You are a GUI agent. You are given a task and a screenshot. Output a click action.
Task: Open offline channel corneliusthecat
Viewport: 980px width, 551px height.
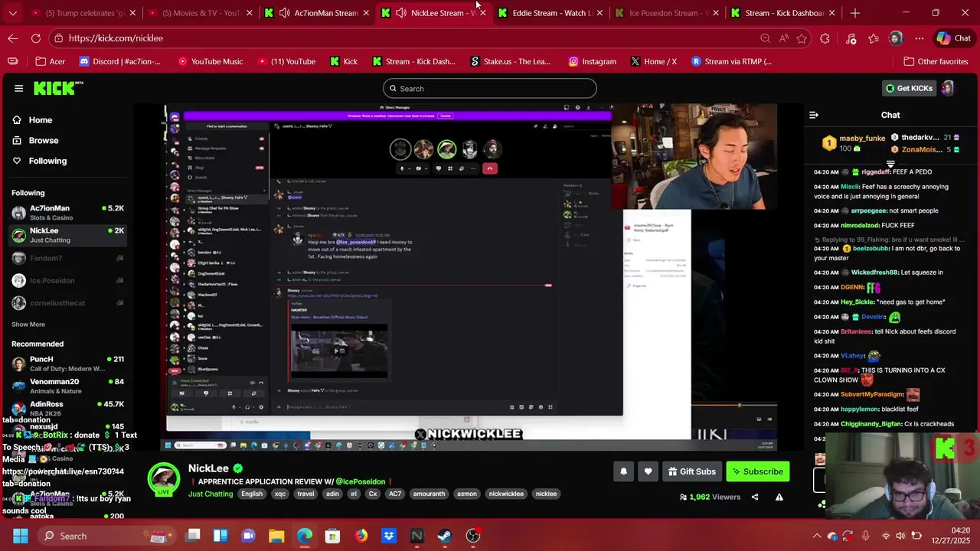click(67, 303)
